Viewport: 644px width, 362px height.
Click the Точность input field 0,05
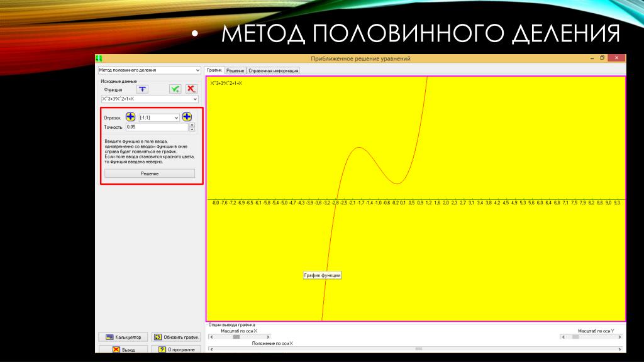point(157,127)
